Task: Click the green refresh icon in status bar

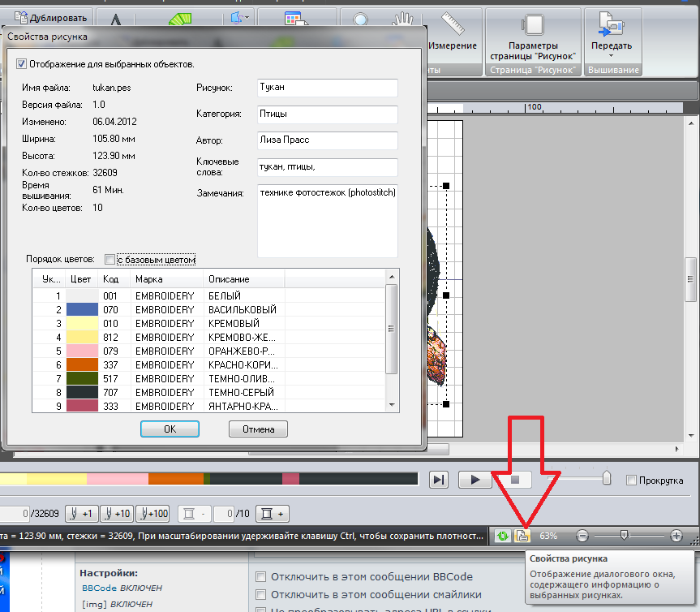Action: pos(504,536)
